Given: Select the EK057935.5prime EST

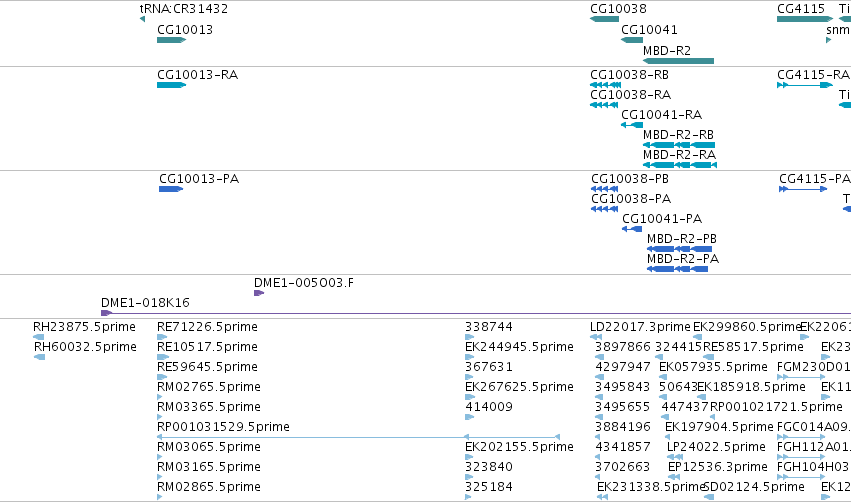Looking at the screenshot, I should [663, 377].
